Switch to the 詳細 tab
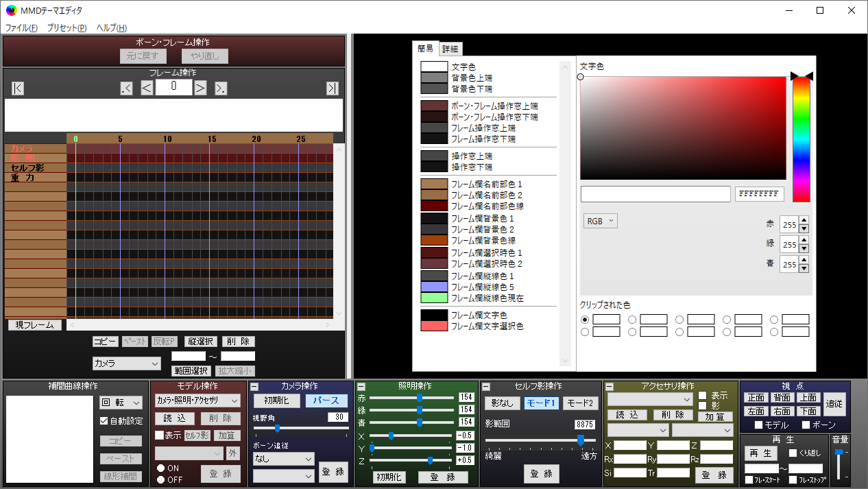The width and height of the screenshot is (868, 489). click(450, 48)
